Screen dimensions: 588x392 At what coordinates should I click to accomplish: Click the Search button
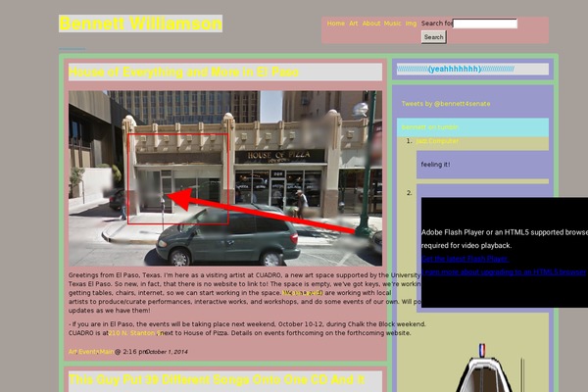click(433, 37)
